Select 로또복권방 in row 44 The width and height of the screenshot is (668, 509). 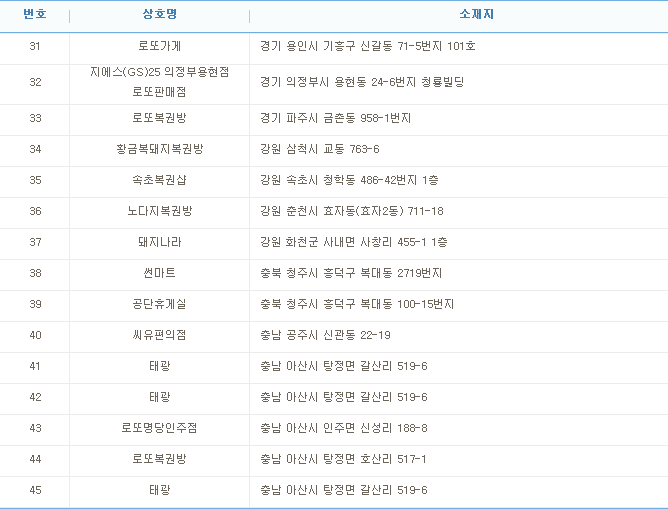click(159, 459)
